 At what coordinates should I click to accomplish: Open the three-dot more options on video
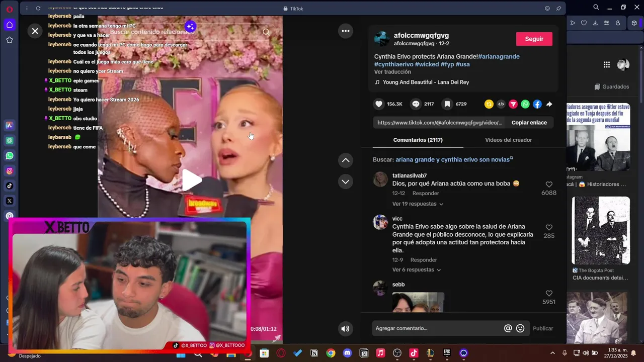click(346, 31)
